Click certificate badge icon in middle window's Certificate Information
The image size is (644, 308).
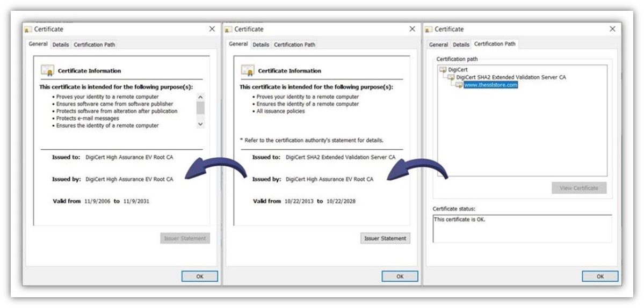(x=248, y=70)
